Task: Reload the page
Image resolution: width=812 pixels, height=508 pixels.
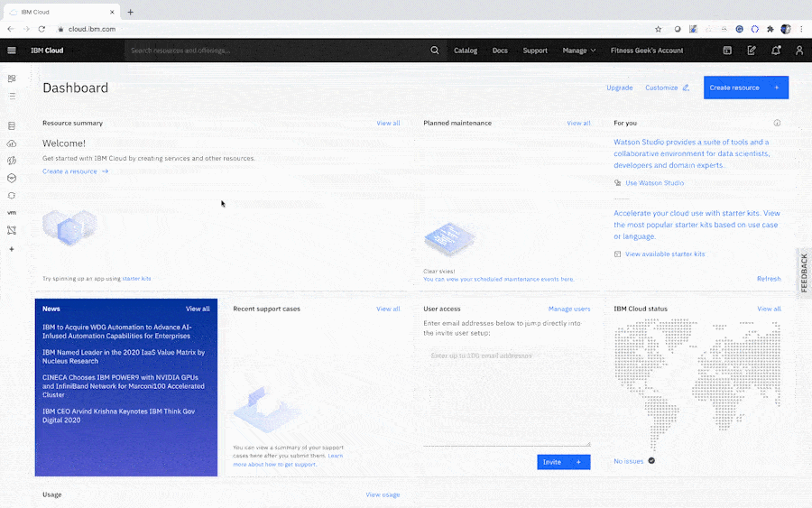Action: click(x=42, y=29)
